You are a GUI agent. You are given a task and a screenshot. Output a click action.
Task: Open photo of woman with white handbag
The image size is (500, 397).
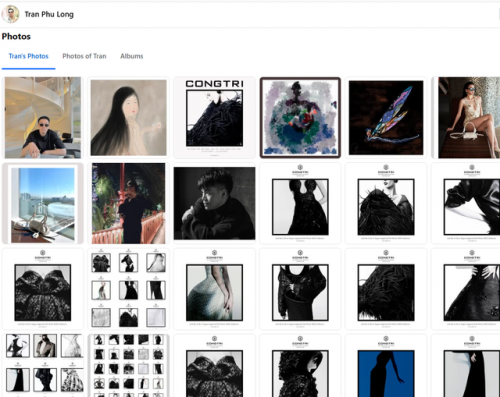tap(466, 117)
